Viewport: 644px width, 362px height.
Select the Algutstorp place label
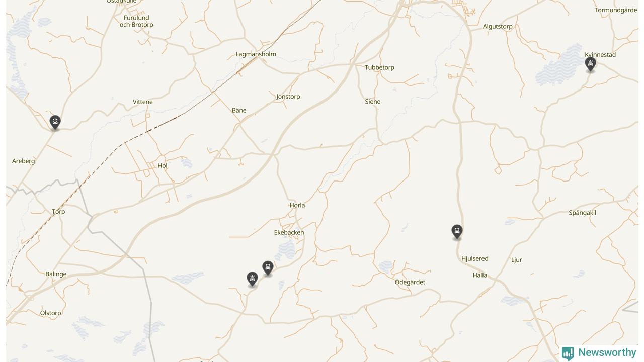pos(498,27)
